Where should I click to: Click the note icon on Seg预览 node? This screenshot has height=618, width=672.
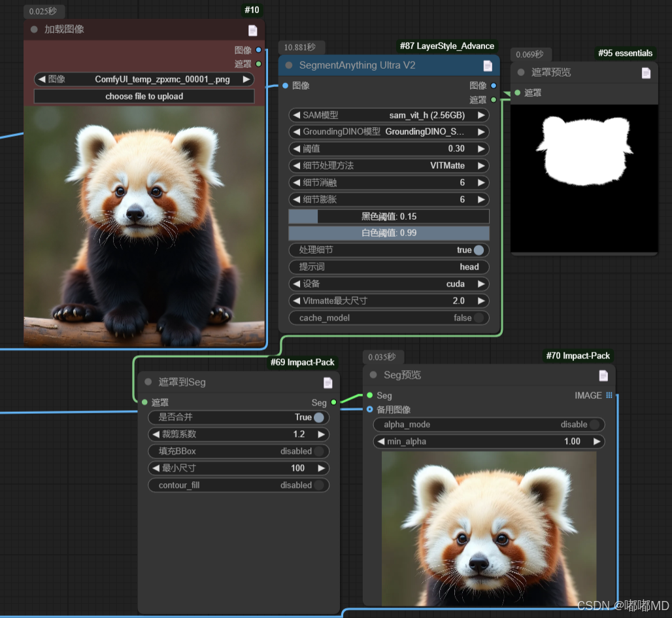click(603, 375)
